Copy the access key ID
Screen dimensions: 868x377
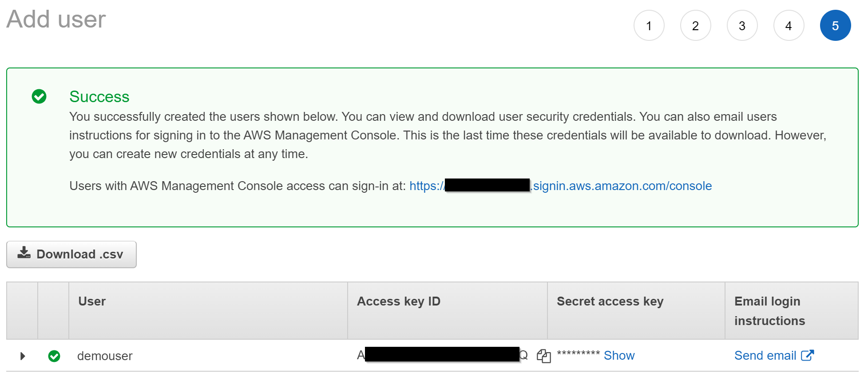543,356
